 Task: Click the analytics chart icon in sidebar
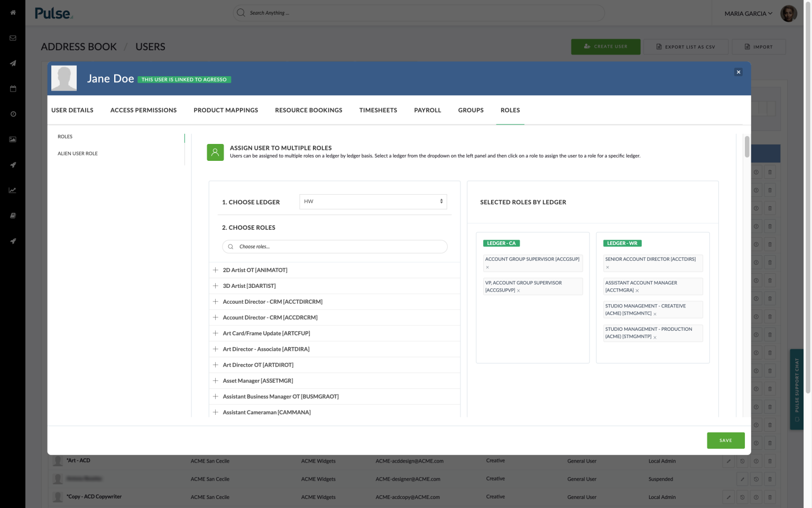[13, 190]
